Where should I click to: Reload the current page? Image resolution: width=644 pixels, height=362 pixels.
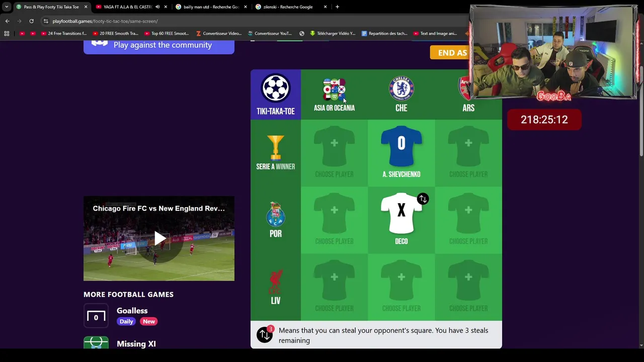point(31,21)
